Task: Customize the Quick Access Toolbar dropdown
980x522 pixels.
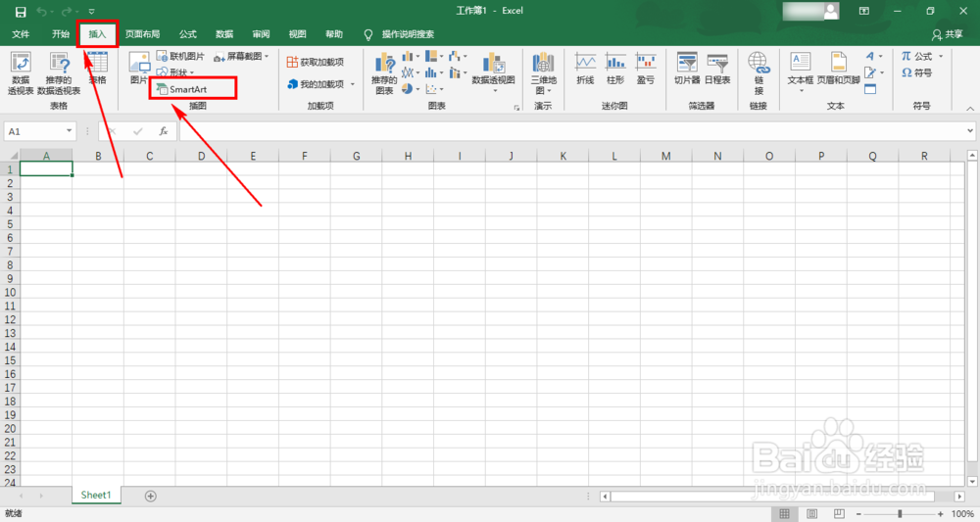Action: tap(91, 12)
